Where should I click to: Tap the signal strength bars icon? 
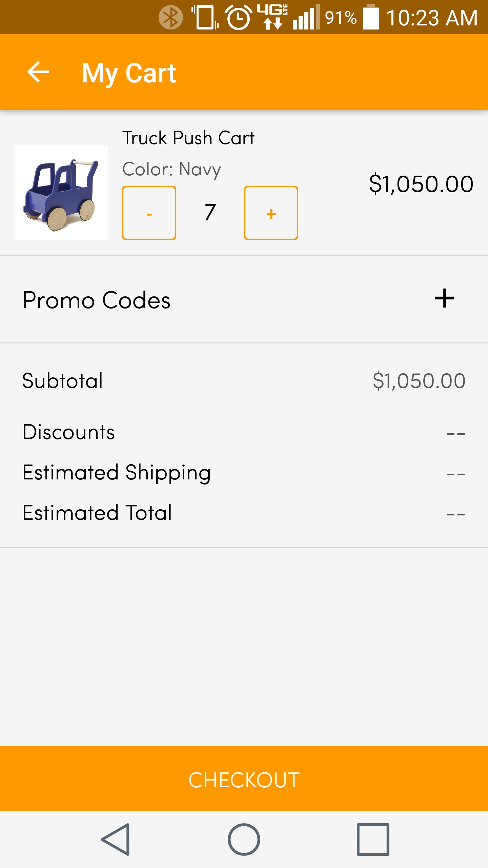306,17
